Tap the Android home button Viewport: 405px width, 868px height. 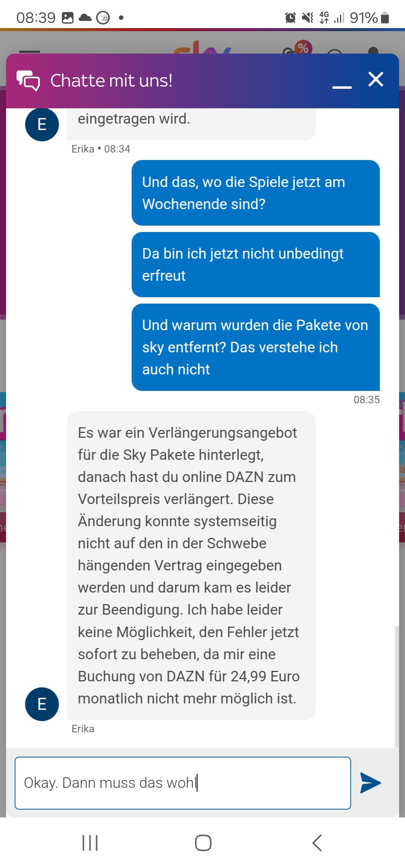coord(203,843)
